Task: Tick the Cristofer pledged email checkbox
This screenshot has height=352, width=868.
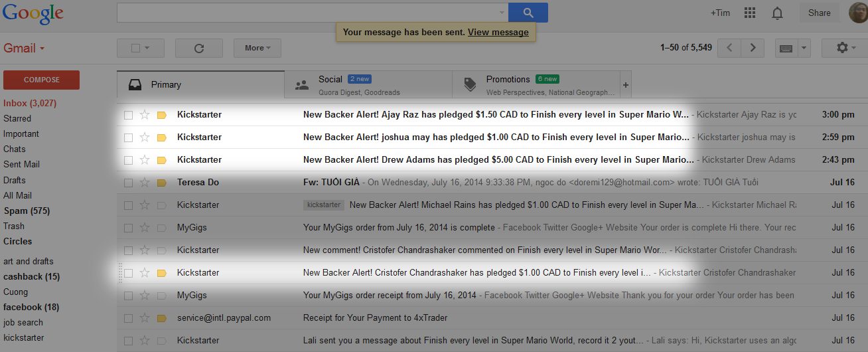Action: click(x=128, y=273)
